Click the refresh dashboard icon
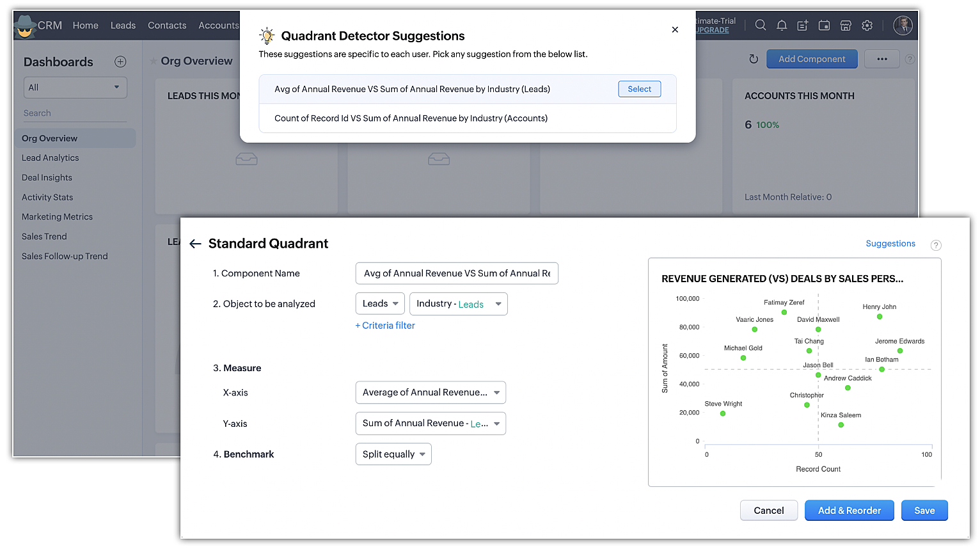 pyautogui.click(x=754, y=59)
